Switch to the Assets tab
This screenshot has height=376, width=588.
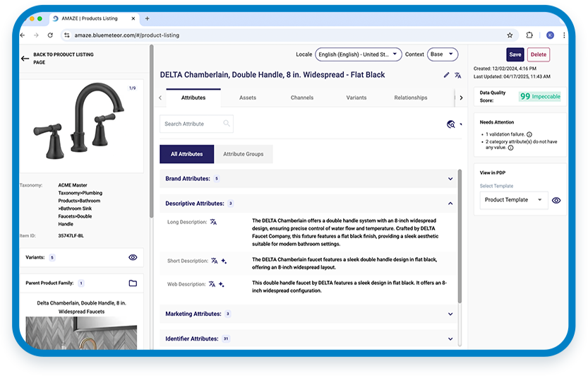(248, 98)
